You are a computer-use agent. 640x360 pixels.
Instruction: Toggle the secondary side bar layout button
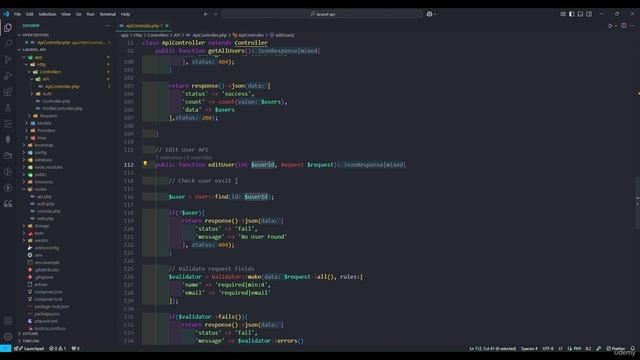pyautogui.click(x=589, y=14)
